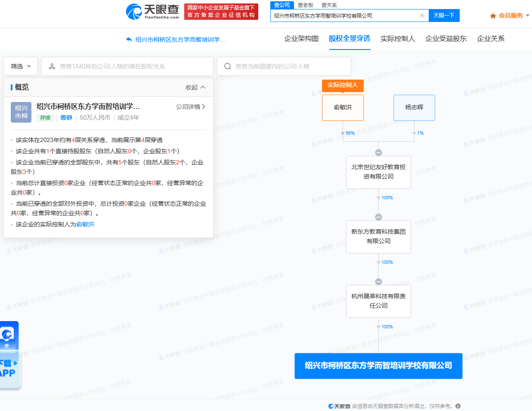
Task: Click the 国家中小企业发展子基金旗下 red banner
Action: 221,12
